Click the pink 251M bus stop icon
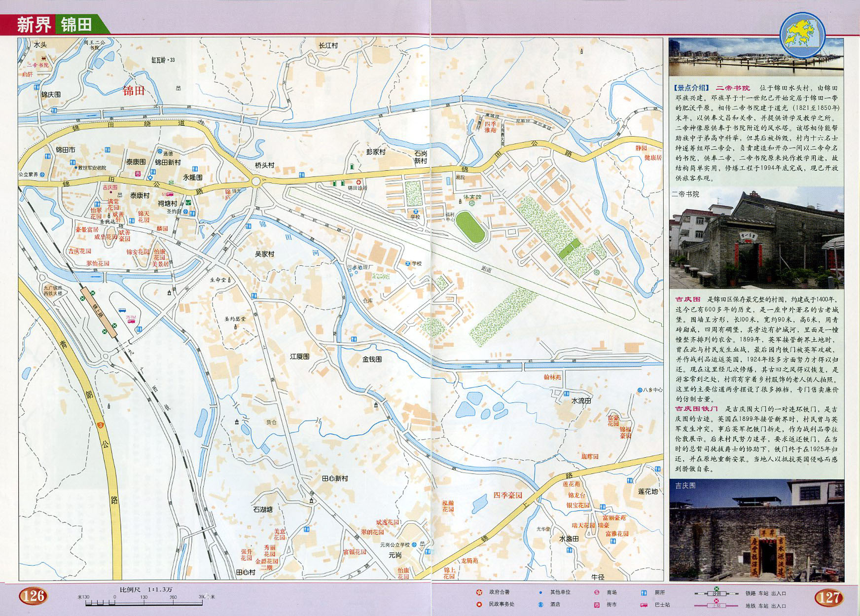Viewport: 860px width, 616px height. pyautogui.click(x=132, y=322)
